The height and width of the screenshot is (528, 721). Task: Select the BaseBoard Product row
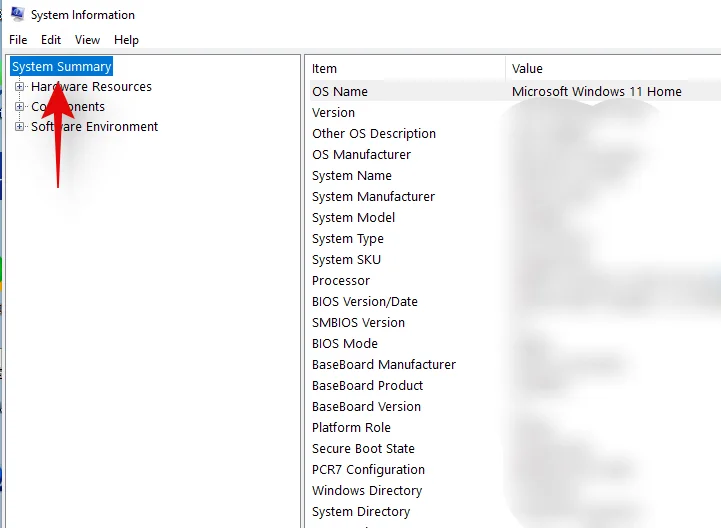(x=514, y=385)
